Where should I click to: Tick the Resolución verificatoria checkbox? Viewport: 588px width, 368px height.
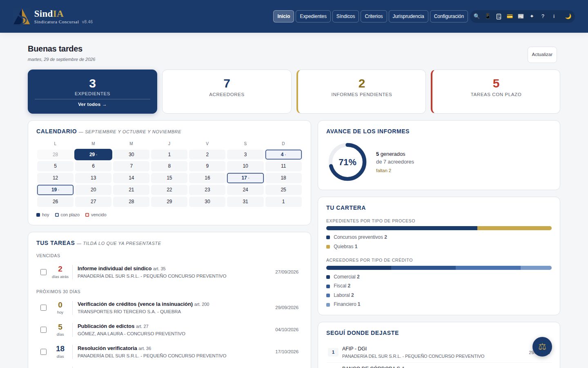click(43, 352)
